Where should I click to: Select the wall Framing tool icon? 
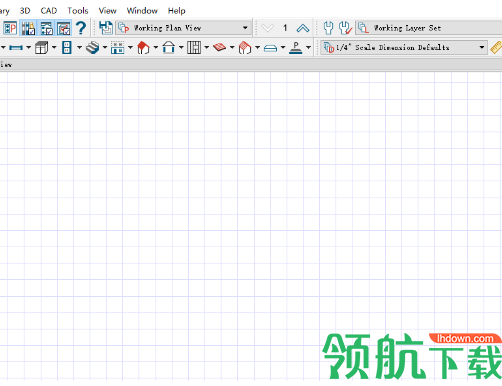point(194,48)
